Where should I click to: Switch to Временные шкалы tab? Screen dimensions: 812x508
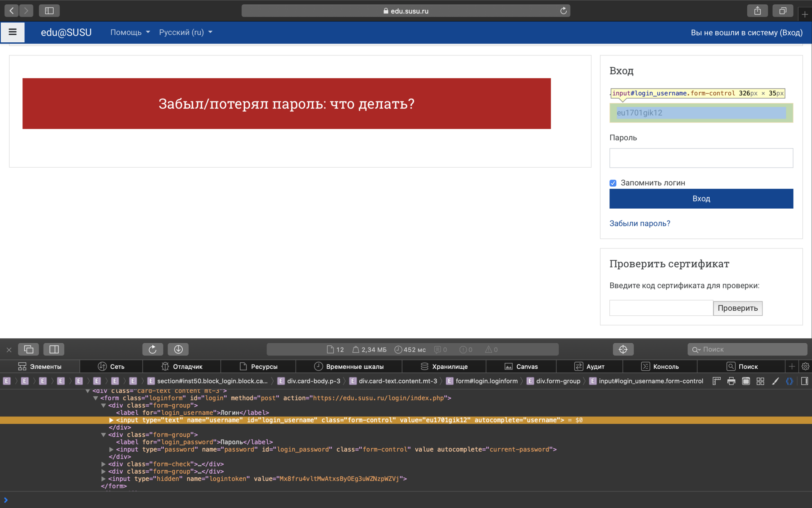pyautogui.click(x=349, y=367)
